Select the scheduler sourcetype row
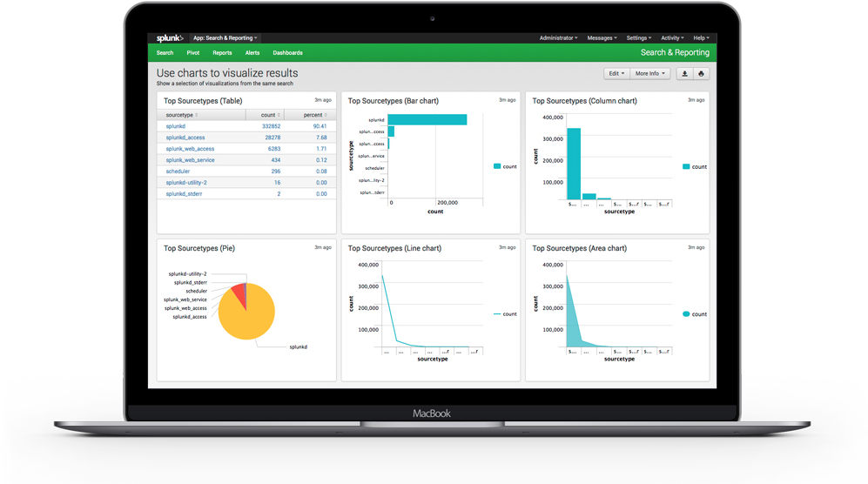This screenshot has width=868, height=484. coord(178,171)
